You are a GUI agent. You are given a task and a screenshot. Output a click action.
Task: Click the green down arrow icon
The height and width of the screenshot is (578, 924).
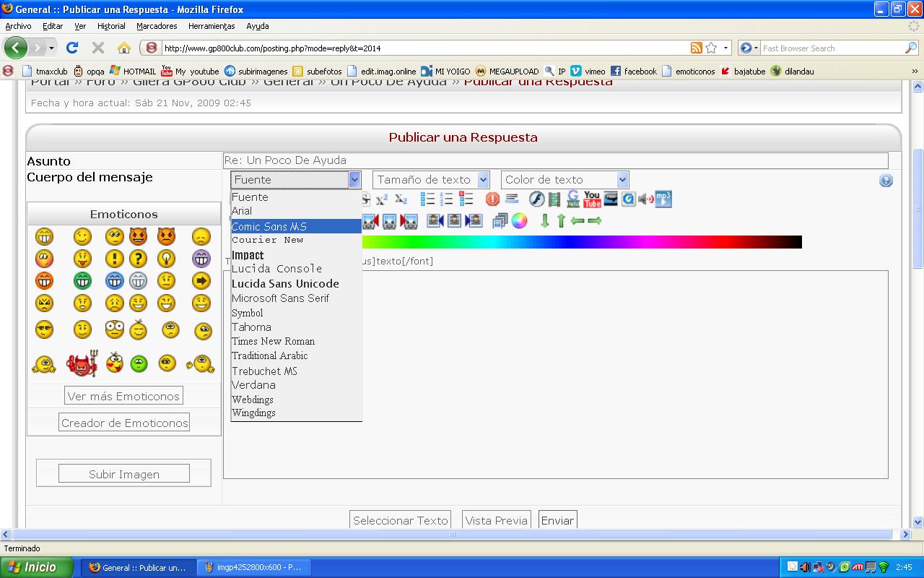click(x=545, y=221)
